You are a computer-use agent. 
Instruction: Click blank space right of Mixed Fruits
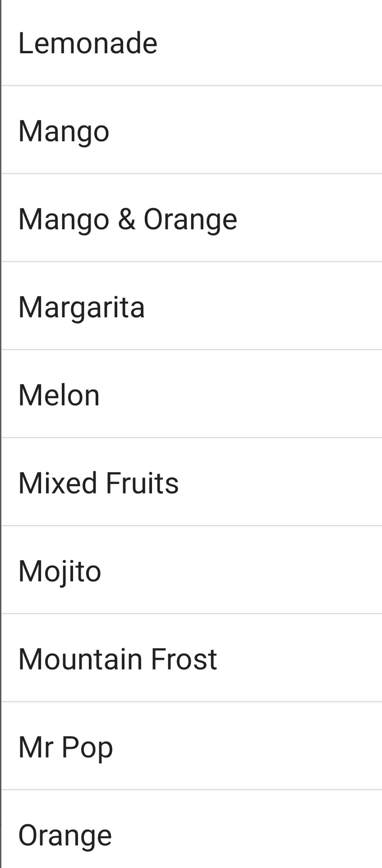coord(289,483)
